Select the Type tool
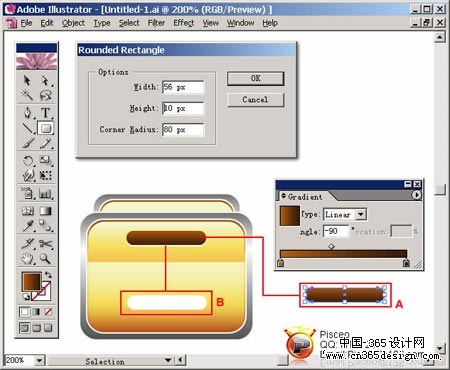 (x=46, y=113)
